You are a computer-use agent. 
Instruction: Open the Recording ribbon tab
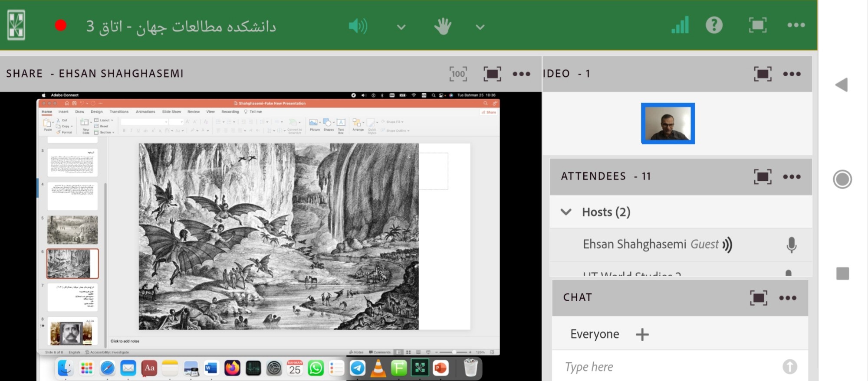click(230, 112)
